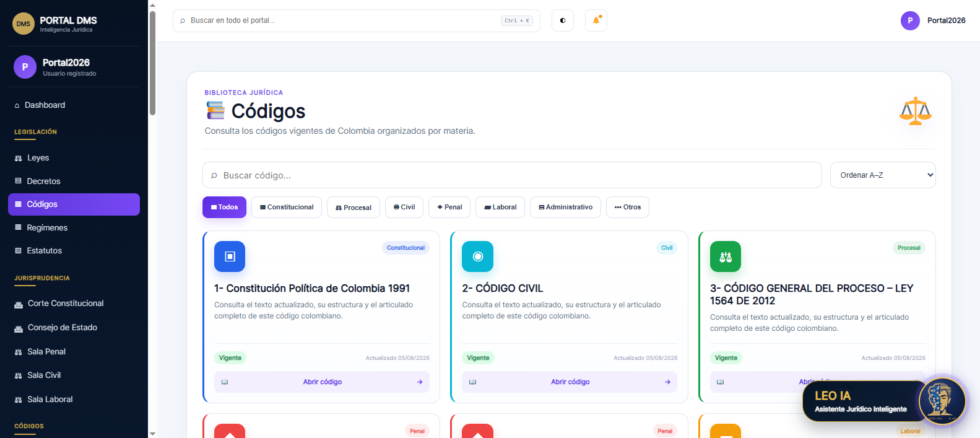Select the Todos filter tab
This screenshot has height=438, width=980.
pyautogui.click(x=224, y=208)
